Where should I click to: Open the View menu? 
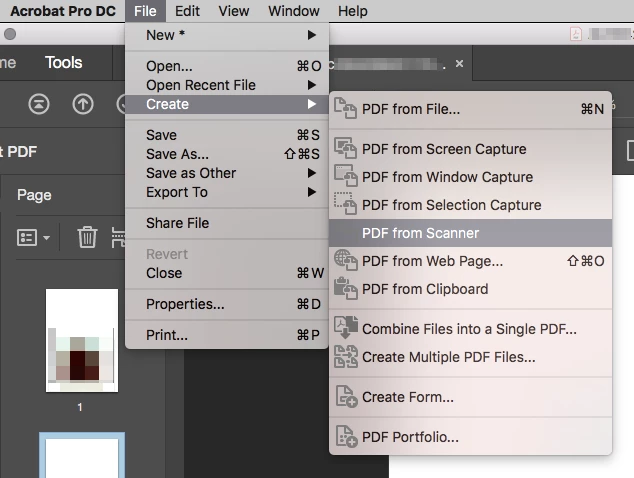point(234,11)
